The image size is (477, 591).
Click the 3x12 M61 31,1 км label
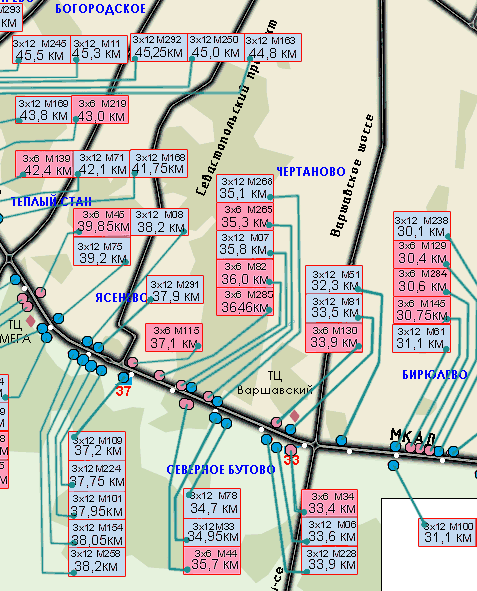coord(422,338)
